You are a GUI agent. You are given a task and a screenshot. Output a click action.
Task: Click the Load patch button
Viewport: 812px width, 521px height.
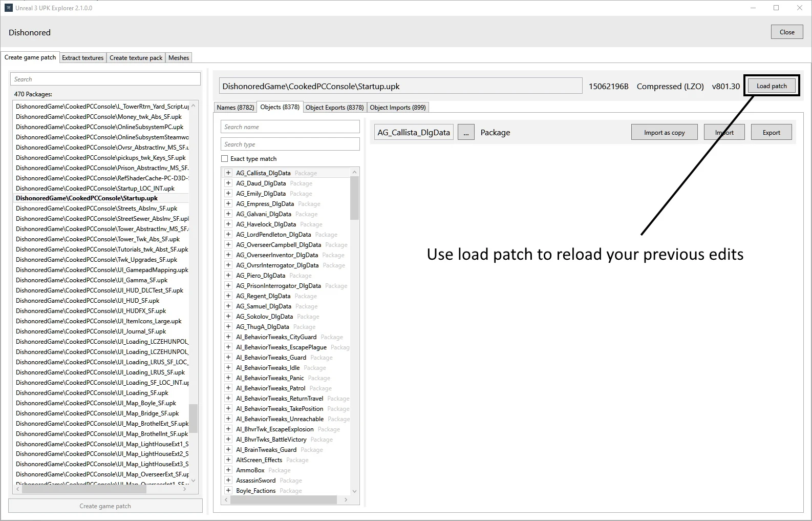[x=771, y=86]
